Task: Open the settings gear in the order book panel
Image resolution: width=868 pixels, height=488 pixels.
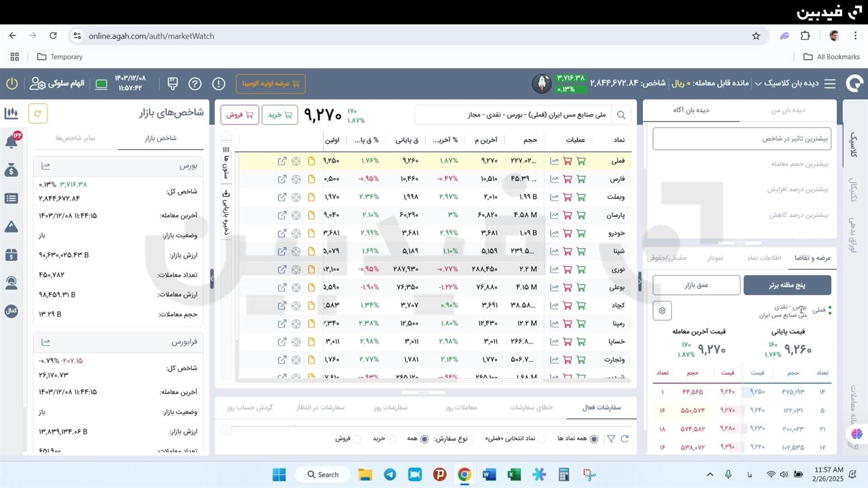Action: tap(662, 310)
